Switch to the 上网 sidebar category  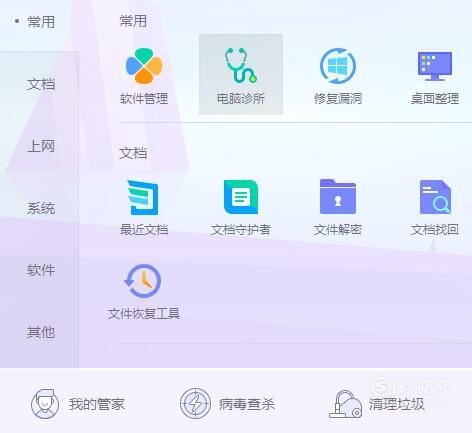click(41, 146)
